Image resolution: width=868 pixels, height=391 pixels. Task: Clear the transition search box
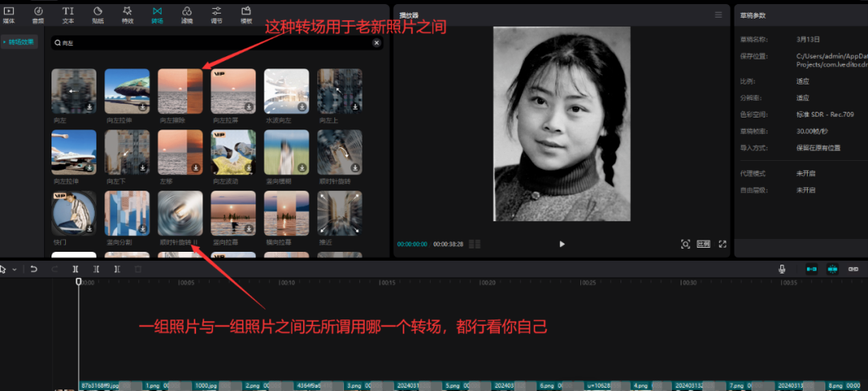pyautogui.click(x=376, y=42)
